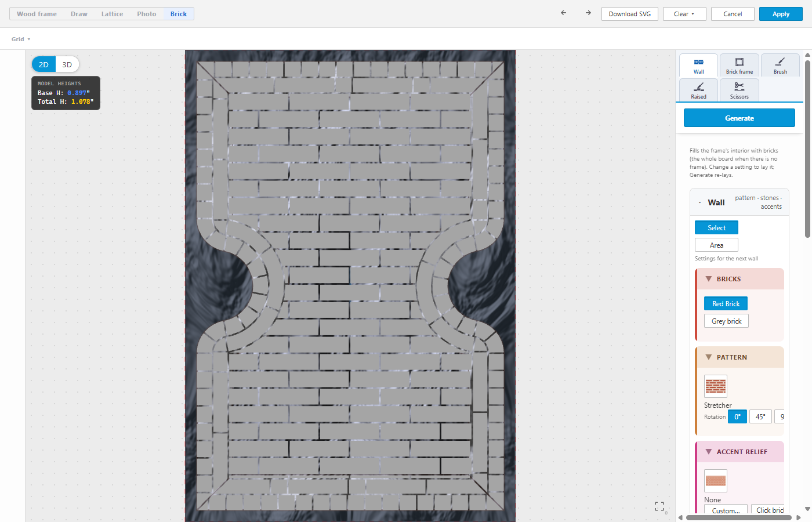Activate Area mode for walls
This screenshot has height=522, width=812.
coord(717,245)
